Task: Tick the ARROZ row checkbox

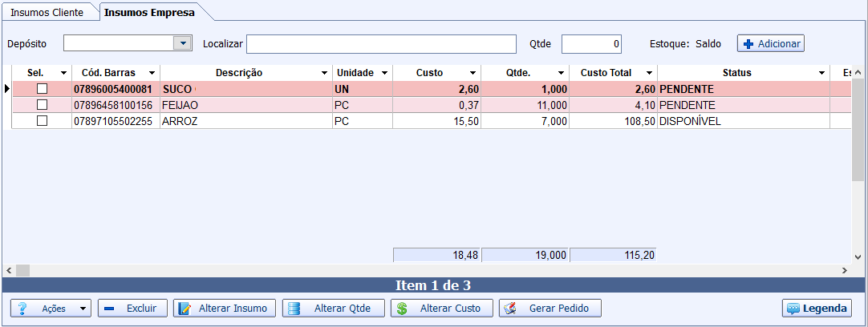Action: pyautogui.click(x=43, y=121)
